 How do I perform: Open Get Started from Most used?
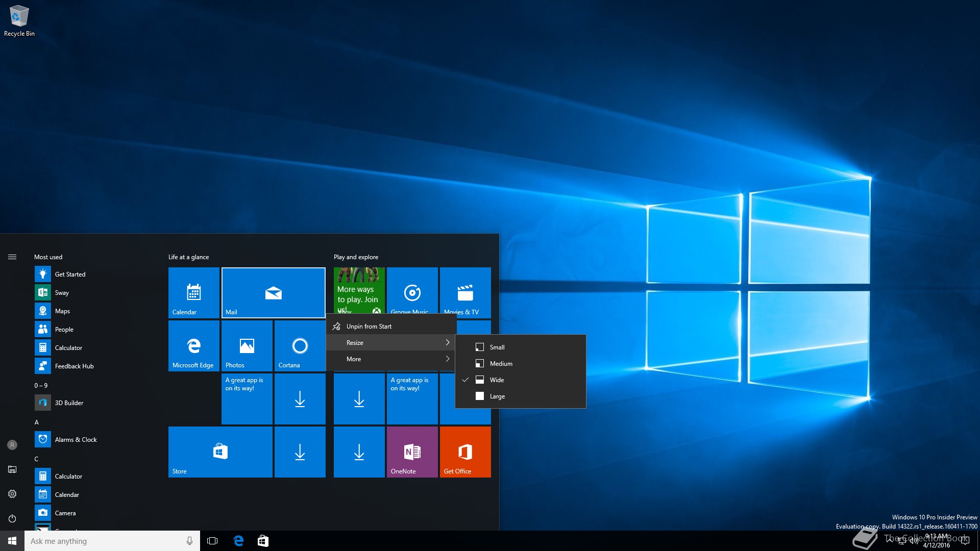tap(93, 274)
